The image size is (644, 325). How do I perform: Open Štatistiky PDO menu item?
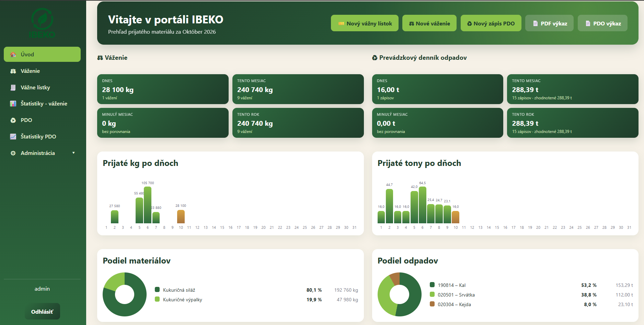(x=42, y=136)
